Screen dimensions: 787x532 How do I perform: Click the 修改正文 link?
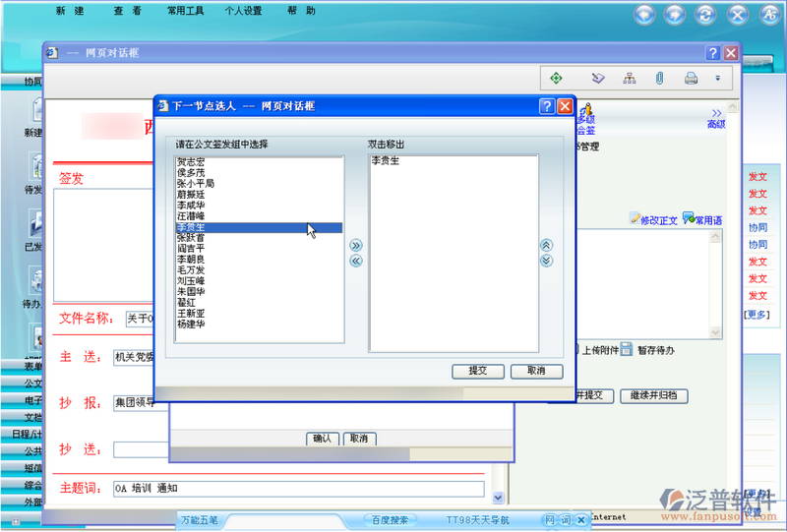click(x=659, y=220)
